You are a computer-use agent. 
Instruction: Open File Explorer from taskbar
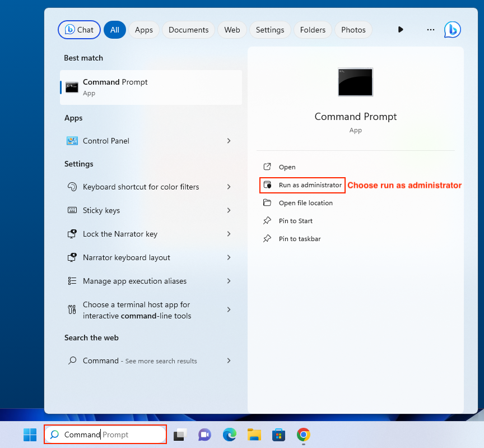254,435
